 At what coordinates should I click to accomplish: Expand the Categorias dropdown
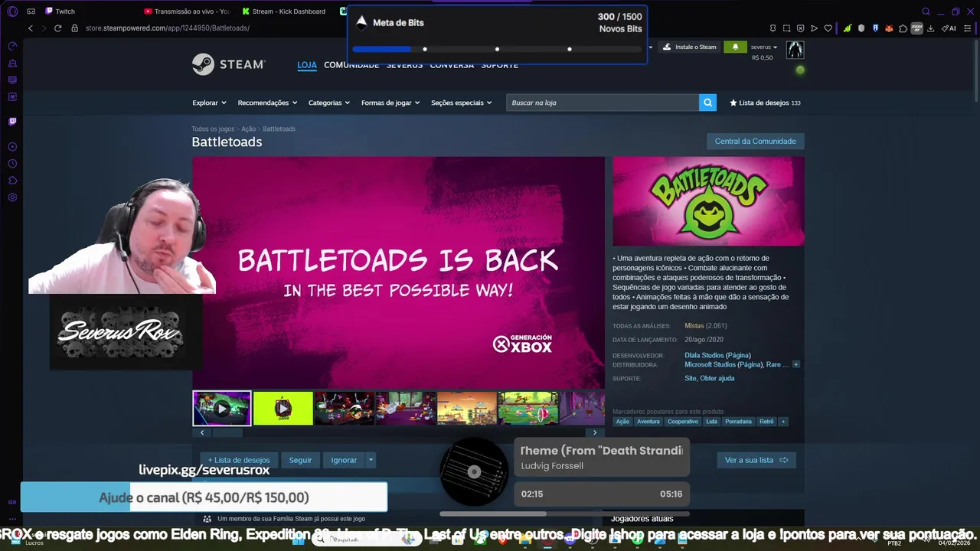[x=328, y=103]
